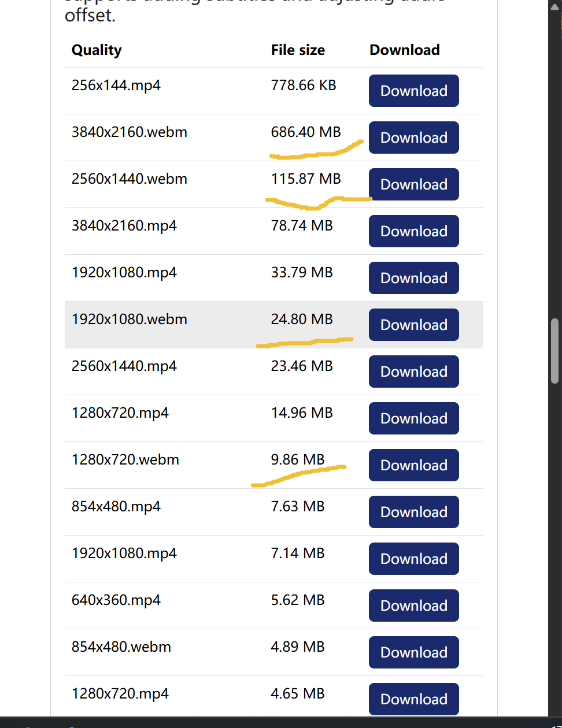Download the 640x360.mp4 file
Viewport: 562px width, 728px height.
[x=414, y=606]
